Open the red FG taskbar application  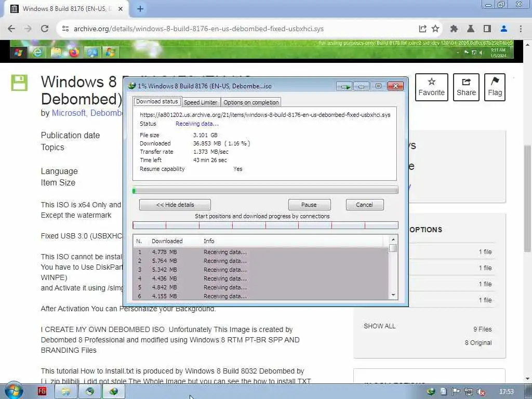(x=42, y=391)
